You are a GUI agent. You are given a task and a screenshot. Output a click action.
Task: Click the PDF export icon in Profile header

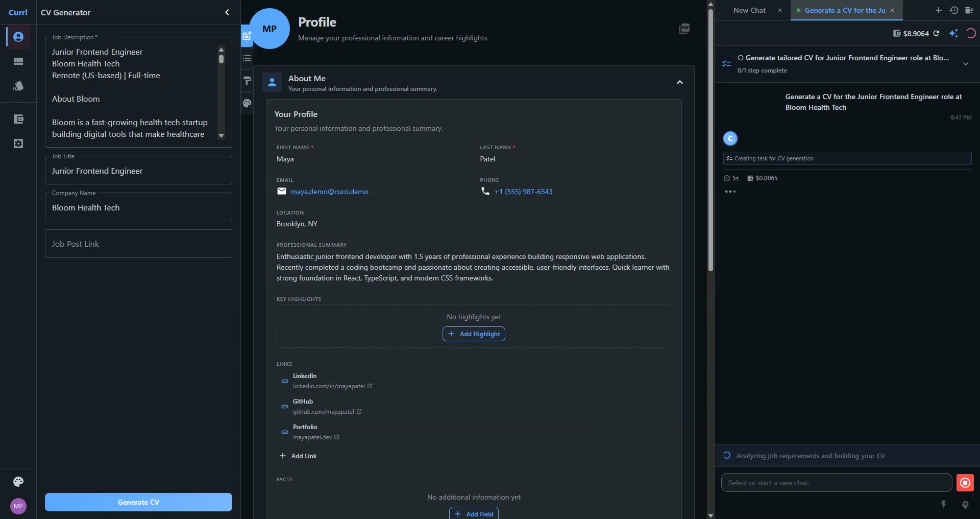click(x=684, y=29)
